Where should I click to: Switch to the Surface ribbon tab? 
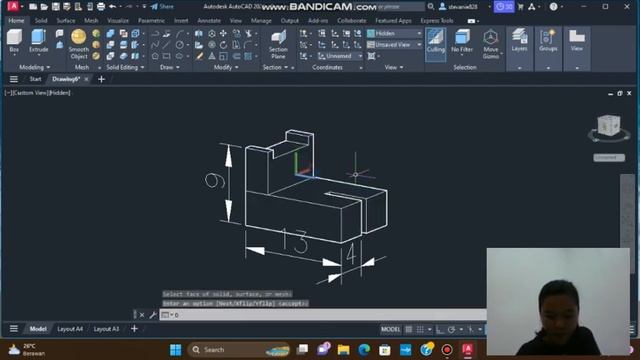coord(66,20)
